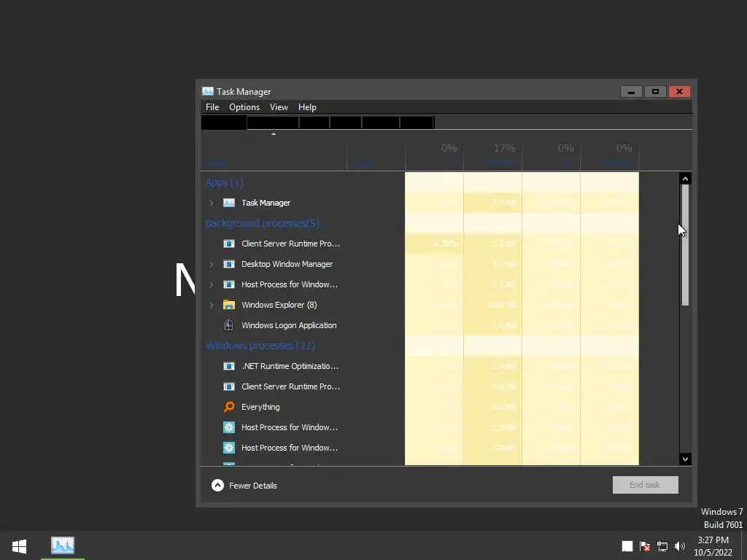Click the scrollbar up arrow
This screenshot has height=560, width=747.
click(x=685, y=179)
